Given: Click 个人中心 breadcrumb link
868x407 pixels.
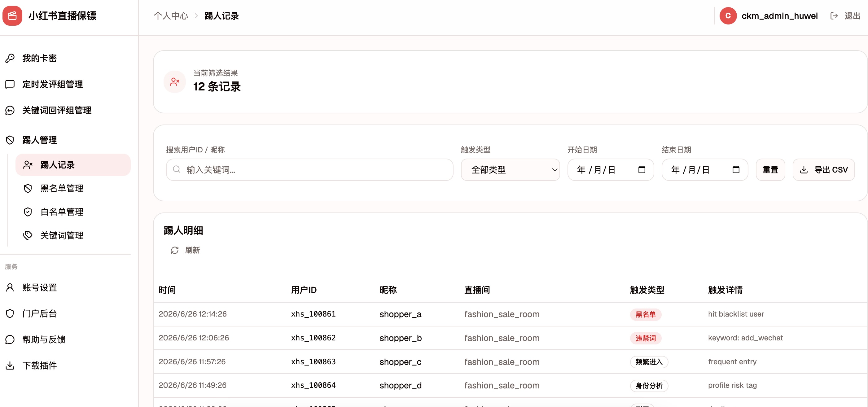Looking at the screenshot, I should click(171, 16).
